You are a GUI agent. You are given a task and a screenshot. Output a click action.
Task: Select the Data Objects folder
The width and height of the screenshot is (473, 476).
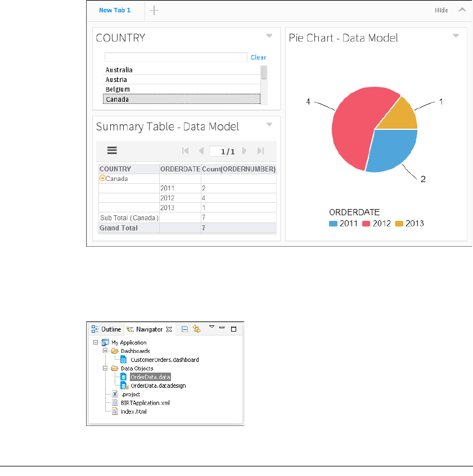click(137, 368)
